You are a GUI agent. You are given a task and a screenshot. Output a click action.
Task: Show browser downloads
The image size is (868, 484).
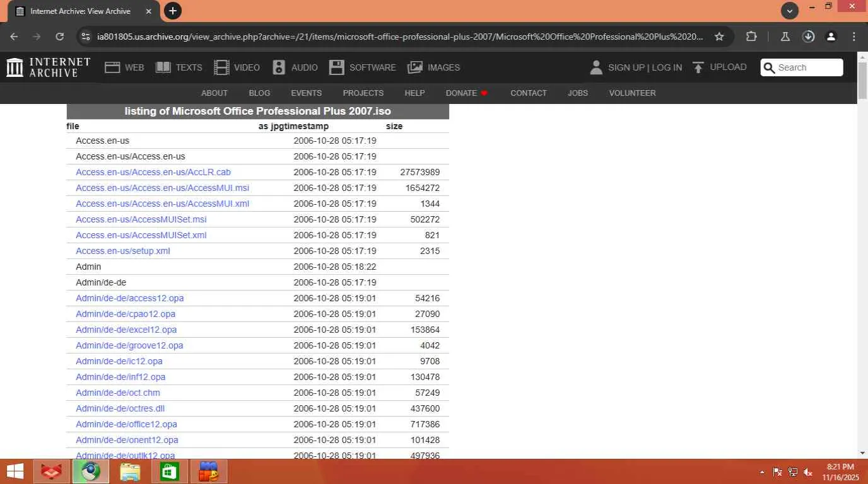(809, 37)
